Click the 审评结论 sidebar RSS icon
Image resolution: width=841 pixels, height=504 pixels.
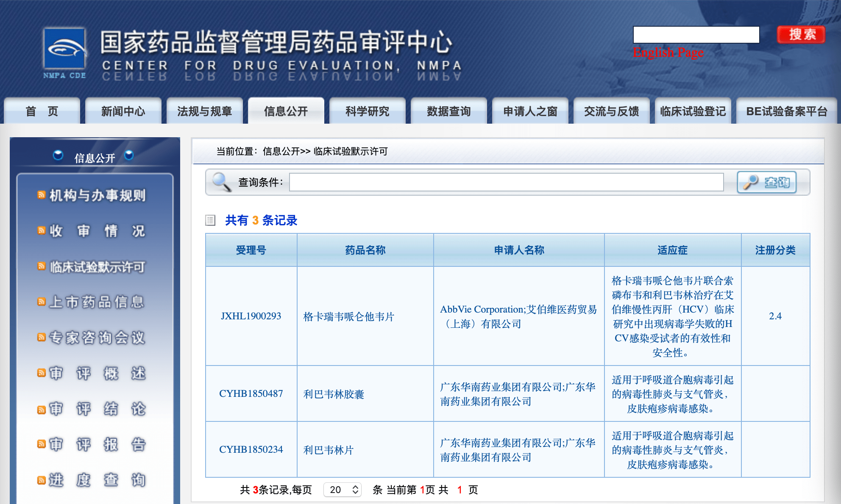42,411
